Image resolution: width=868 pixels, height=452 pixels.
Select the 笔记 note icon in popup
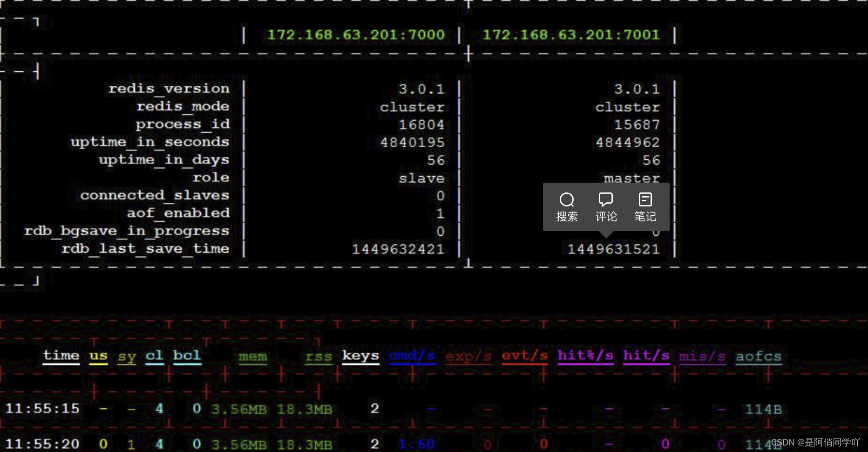pos(645,200)
